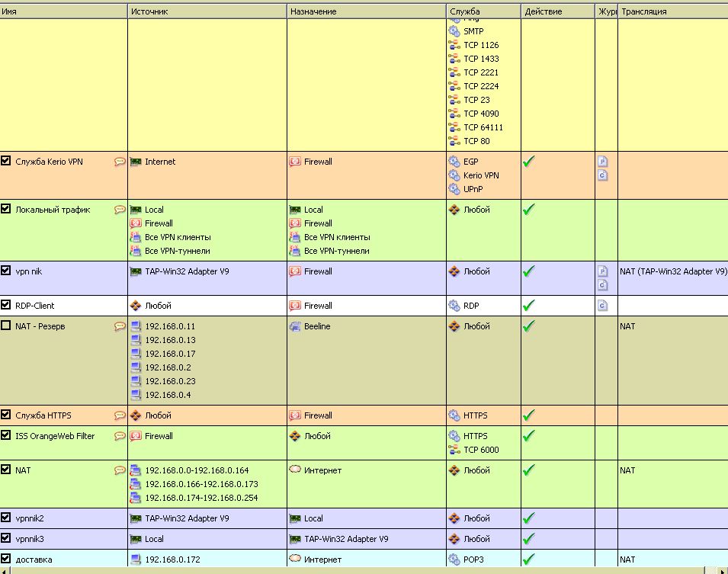Uncheck the RDP-Client rule
Screen dimensions: 728x574
click(x=5, y=305)
